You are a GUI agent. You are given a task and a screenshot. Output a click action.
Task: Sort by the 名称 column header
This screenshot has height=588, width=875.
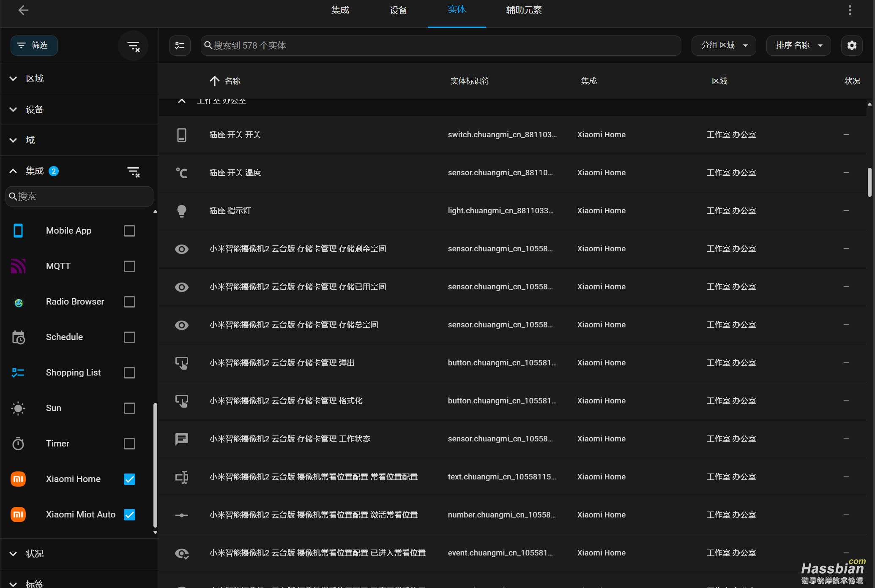click(x=232, y=81)
